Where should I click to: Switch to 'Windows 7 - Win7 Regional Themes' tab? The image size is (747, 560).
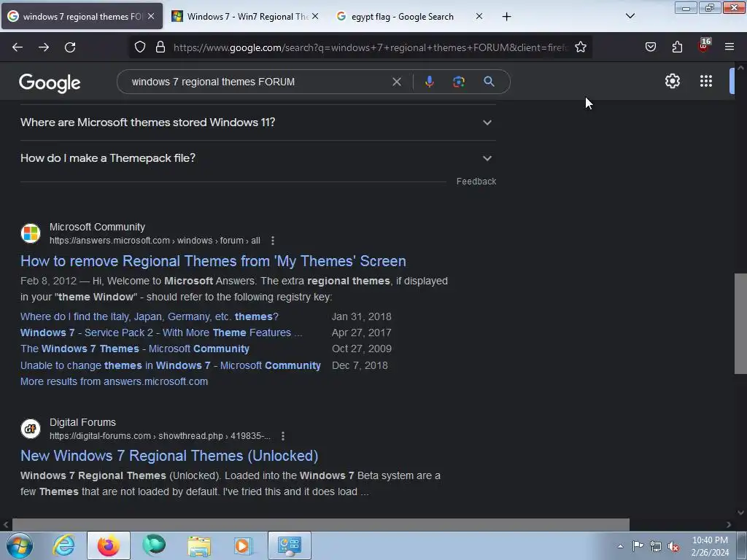245,16
